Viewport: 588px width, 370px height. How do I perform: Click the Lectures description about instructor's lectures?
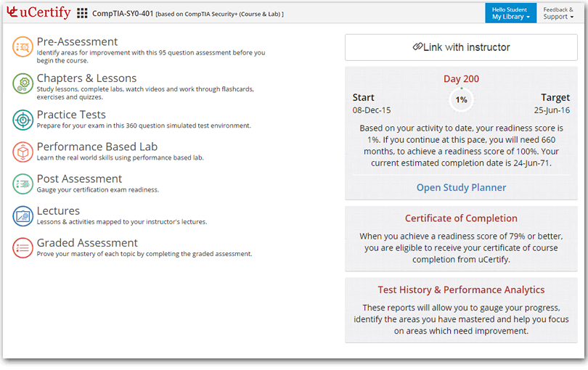point(122,222)
